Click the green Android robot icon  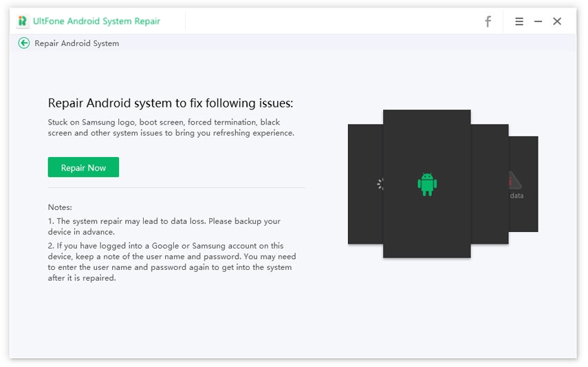click(427, 184)
